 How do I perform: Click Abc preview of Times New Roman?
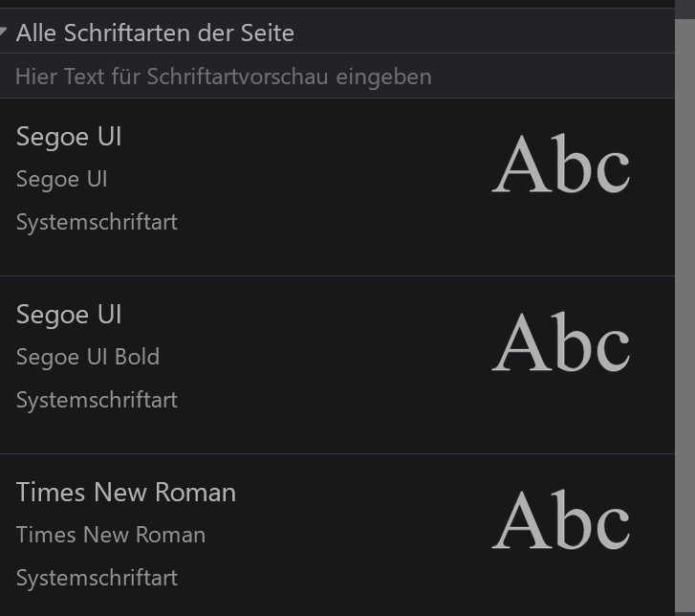(x=561, y=522)
